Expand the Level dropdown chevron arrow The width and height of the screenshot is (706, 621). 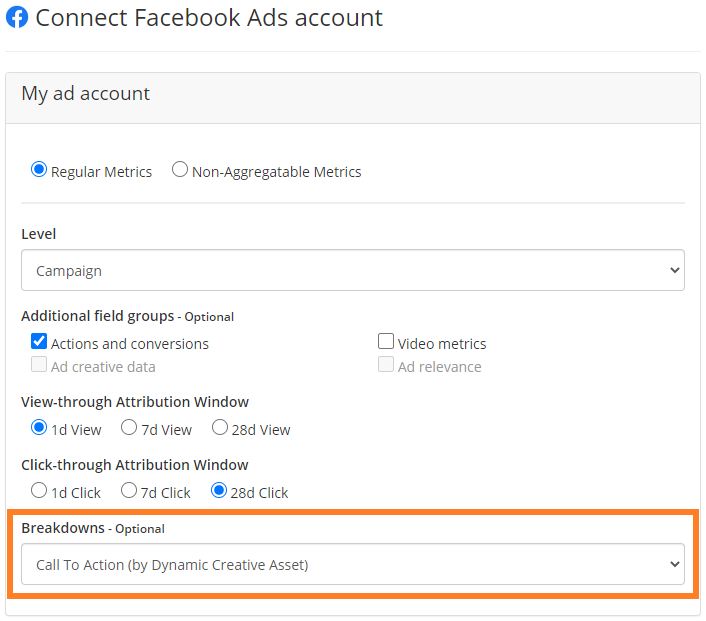(x=674, y=270)
